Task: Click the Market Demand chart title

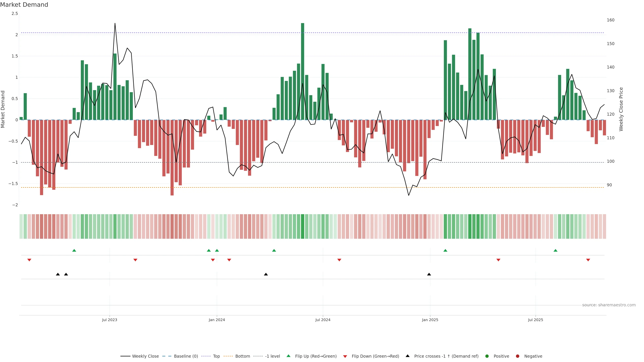Action: point(24,5)
